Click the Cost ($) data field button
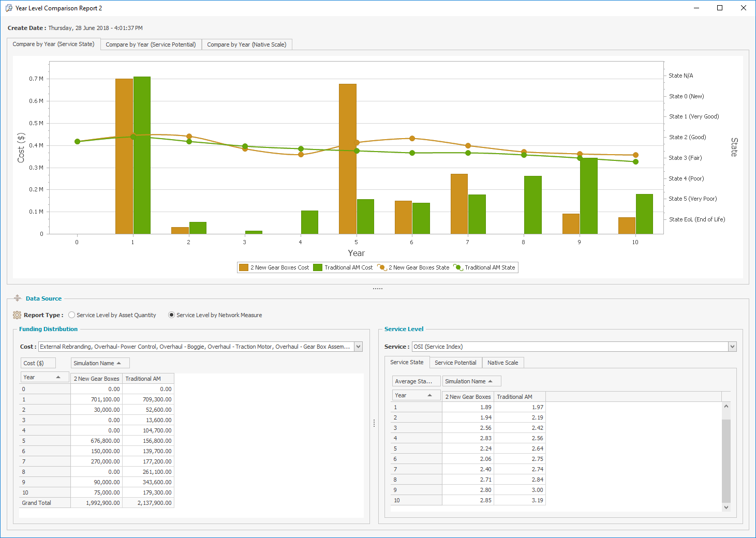The height and width of the screenshot is (538, 756). point(38,363)
